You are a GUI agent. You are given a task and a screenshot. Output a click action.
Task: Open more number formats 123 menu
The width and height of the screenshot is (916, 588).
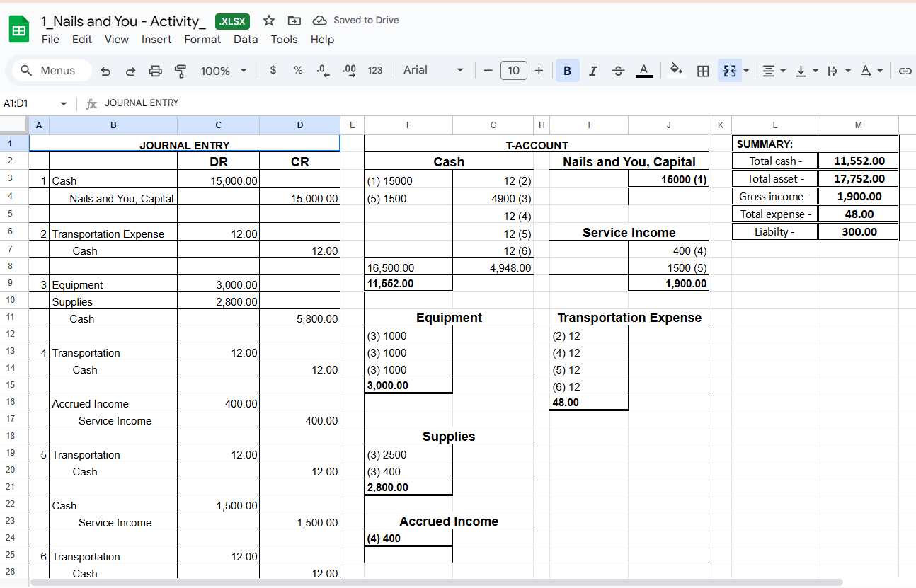click(375, 70)
